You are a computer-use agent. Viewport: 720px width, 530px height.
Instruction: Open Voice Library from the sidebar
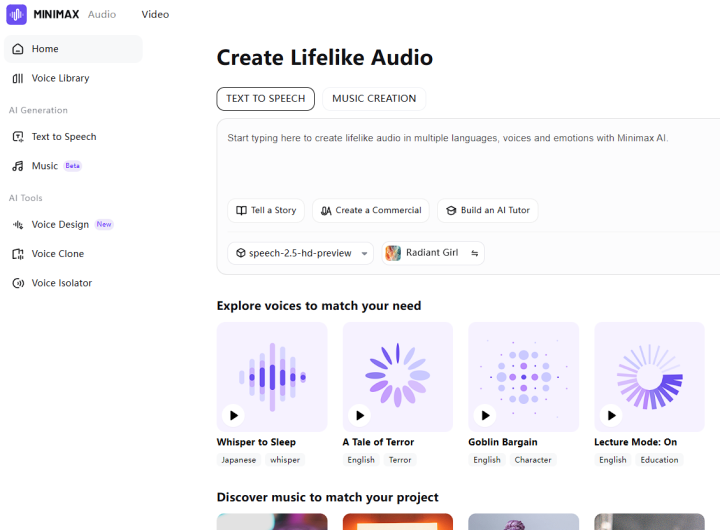pos(60,78)
